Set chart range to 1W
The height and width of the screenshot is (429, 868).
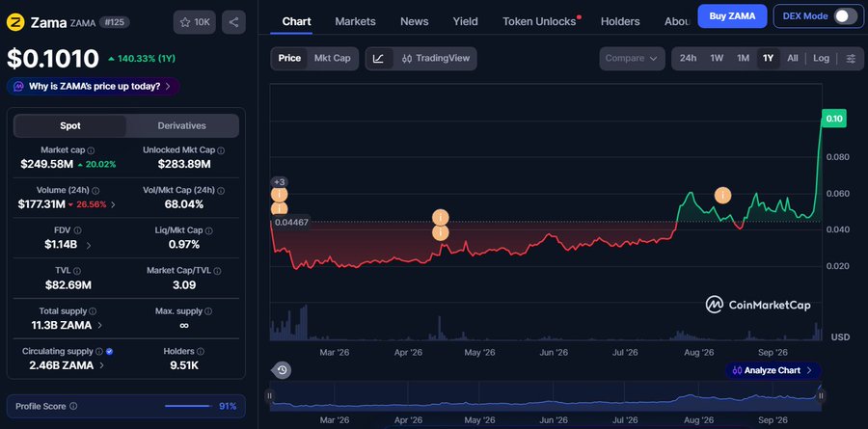[717, 58]
